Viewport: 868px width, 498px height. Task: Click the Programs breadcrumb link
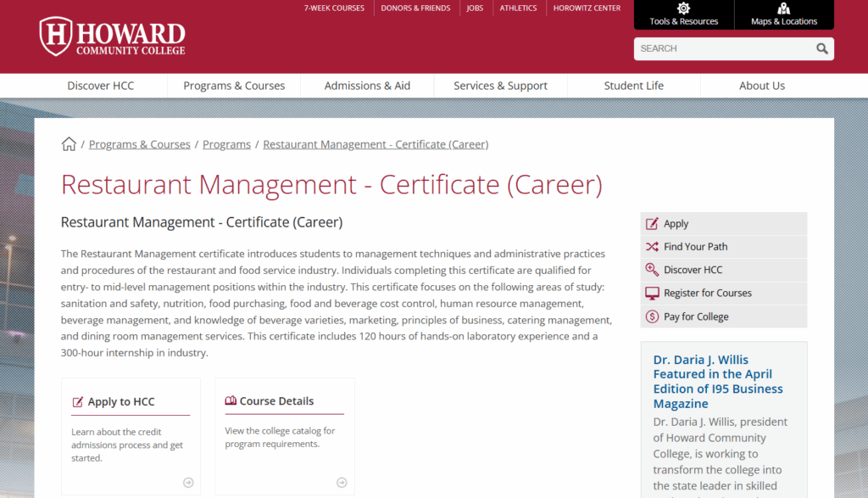pyautogui.click(x=226, y=144)
